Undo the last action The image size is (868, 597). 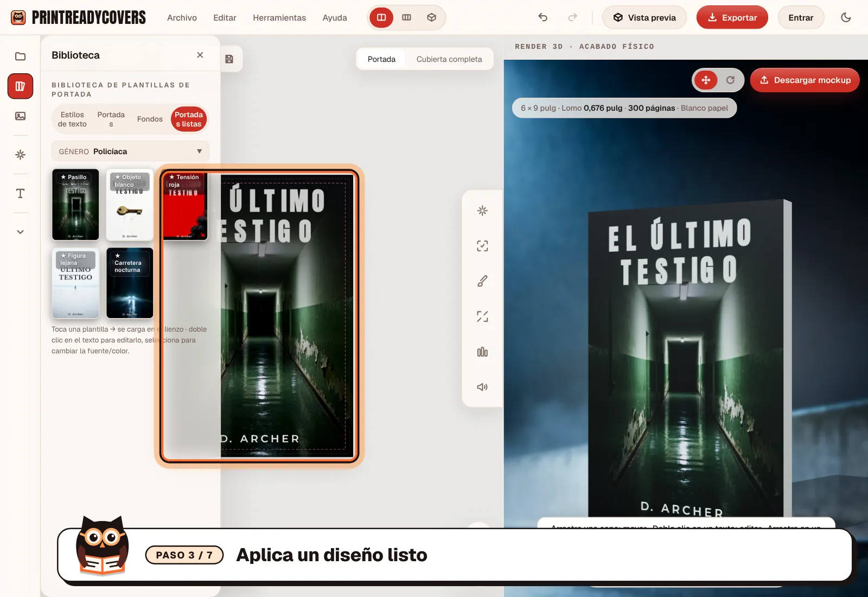point(542,17)
